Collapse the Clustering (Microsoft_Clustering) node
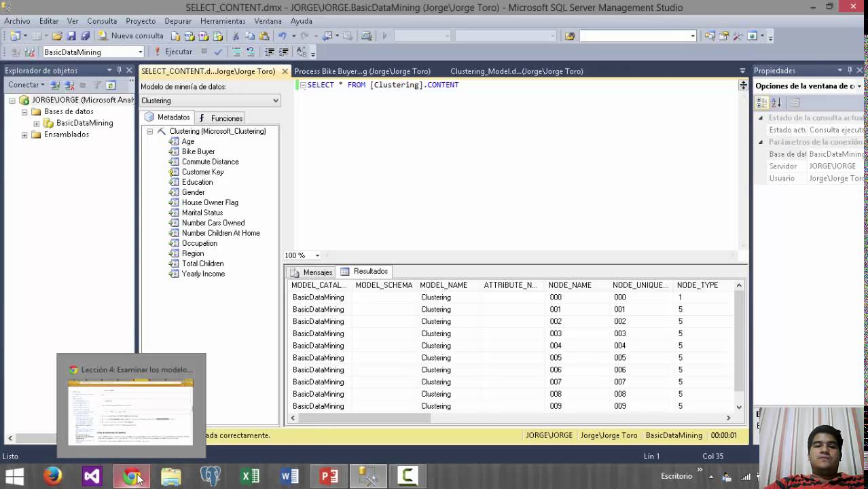The width and height of the screenshot is (868, 489). click(x=149, y=131)
